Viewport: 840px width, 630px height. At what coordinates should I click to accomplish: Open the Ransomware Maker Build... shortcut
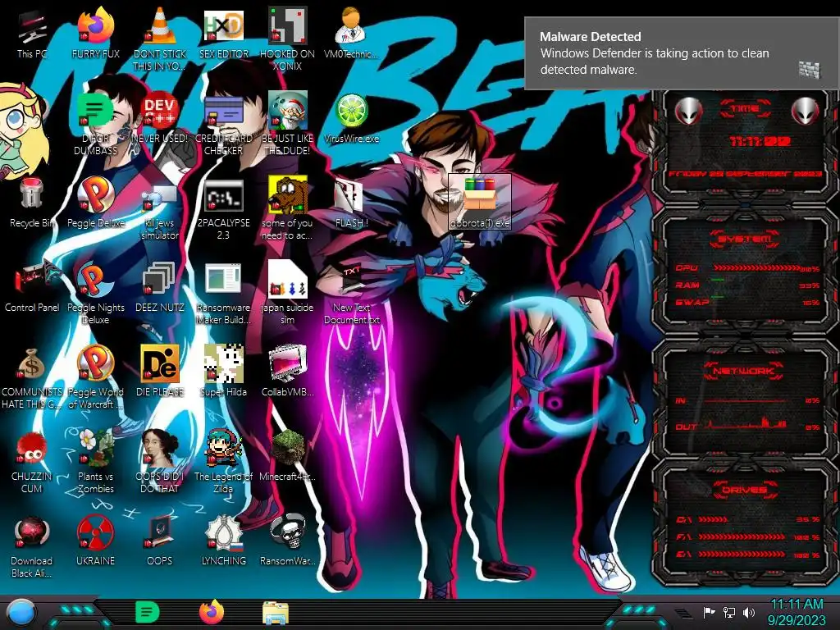pos(224,293)
